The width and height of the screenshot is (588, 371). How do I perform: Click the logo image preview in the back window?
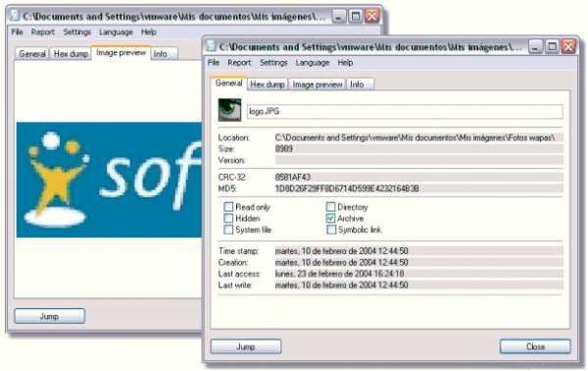click(109, 179)
